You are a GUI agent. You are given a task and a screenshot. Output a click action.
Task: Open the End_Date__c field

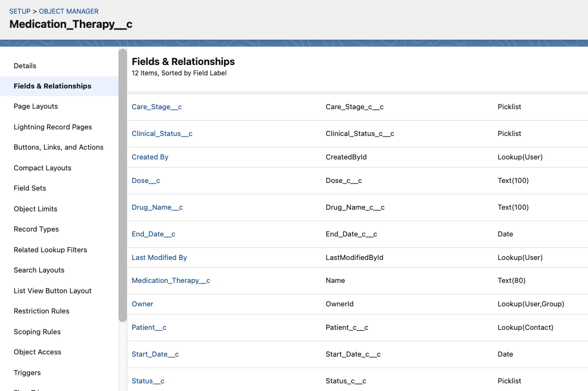click(154, 234)
